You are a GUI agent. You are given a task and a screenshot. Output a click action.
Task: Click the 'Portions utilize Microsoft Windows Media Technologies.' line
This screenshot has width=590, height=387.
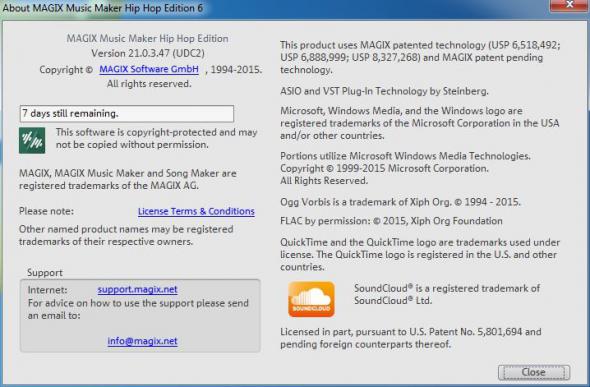click(405, 156)
